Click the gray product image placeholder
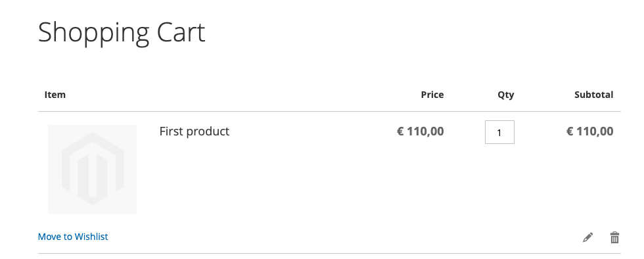644x259 pixels. click(x=93, y=170)
